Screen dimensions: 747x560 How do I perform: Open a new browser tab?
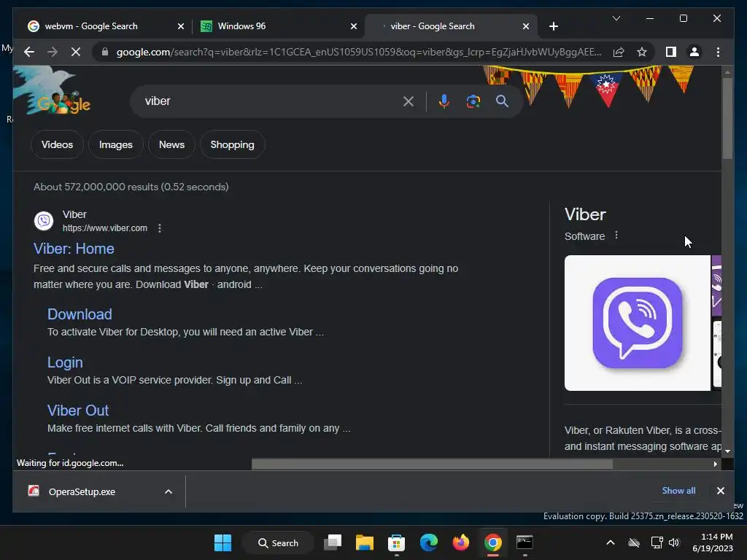pyautogui.click(x=553, y=26)
